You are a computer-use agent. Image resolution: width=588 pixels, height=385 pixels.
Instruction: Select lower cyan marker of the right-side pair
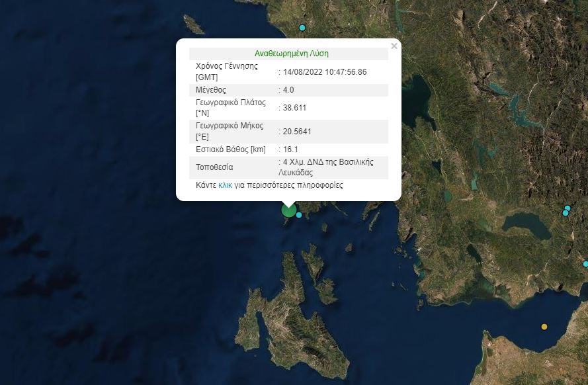[565, 213]
